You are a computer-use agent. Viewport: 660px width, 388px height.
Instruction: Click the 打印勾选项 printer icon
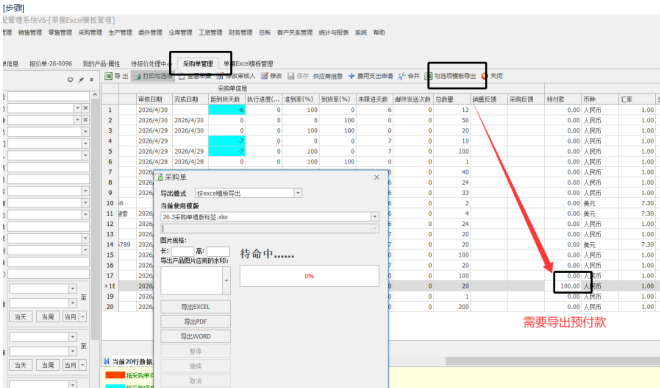[137, 76]
